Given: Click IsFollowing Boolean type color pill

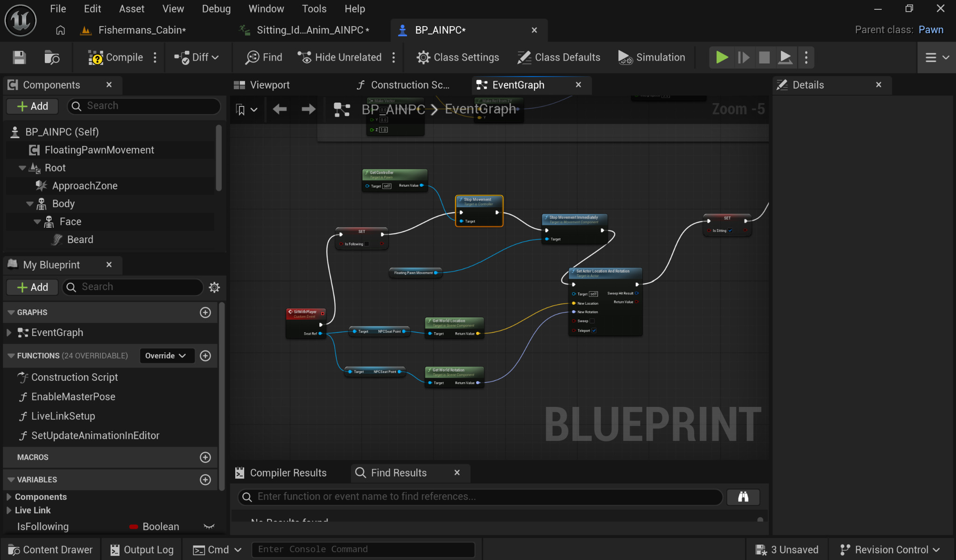Looking at the screenshot, I should [134, 527].
